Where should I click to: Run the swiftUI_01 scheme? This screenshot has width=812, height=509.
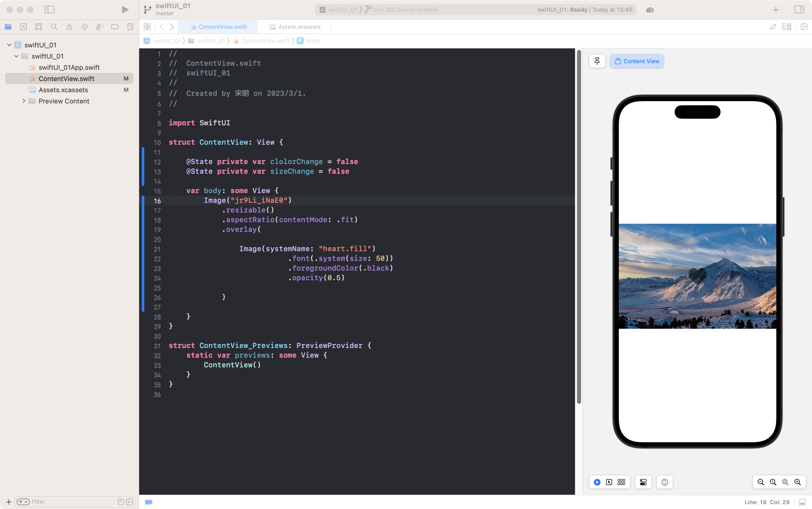tap(125, 9)
